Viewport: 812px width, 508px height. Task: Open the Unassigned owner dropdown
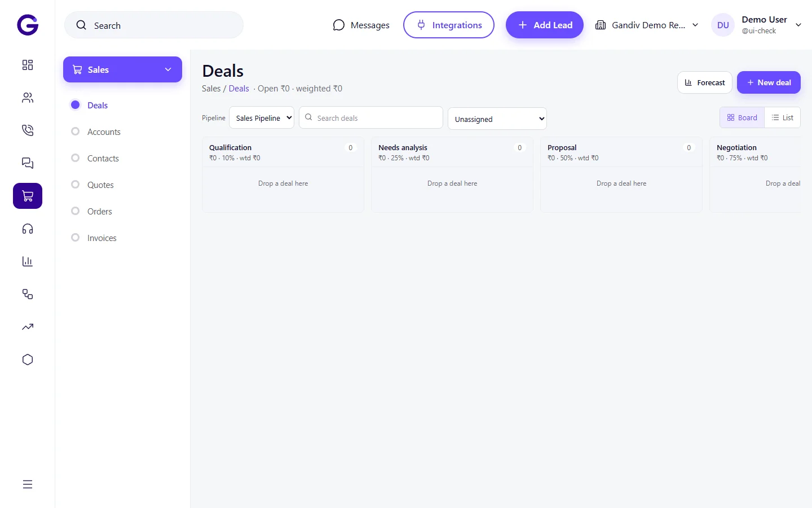pyautogui.click(x=497, y=119)
